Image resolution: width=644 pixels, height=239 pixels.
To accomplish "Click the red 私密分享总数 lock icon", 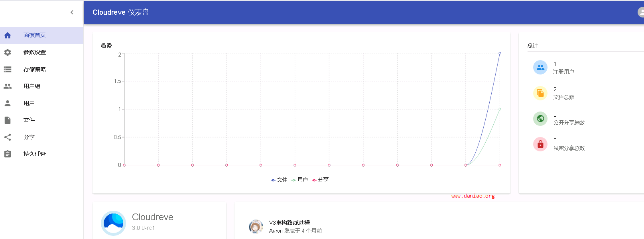I will click(540, 144).
